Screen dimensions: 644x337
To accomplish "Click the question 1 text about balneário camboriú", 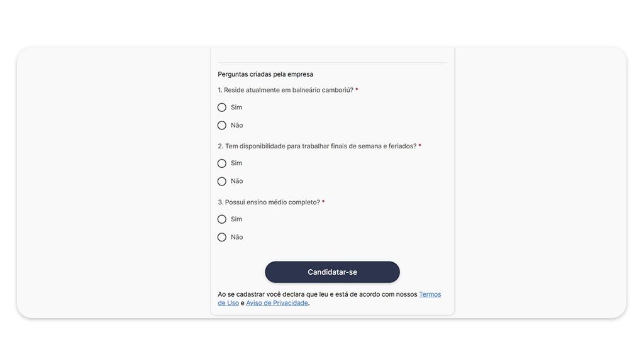I will 286,90.
